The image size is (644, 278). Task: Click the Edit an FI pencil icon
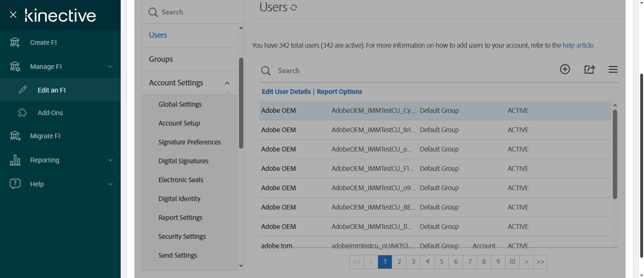23,90
